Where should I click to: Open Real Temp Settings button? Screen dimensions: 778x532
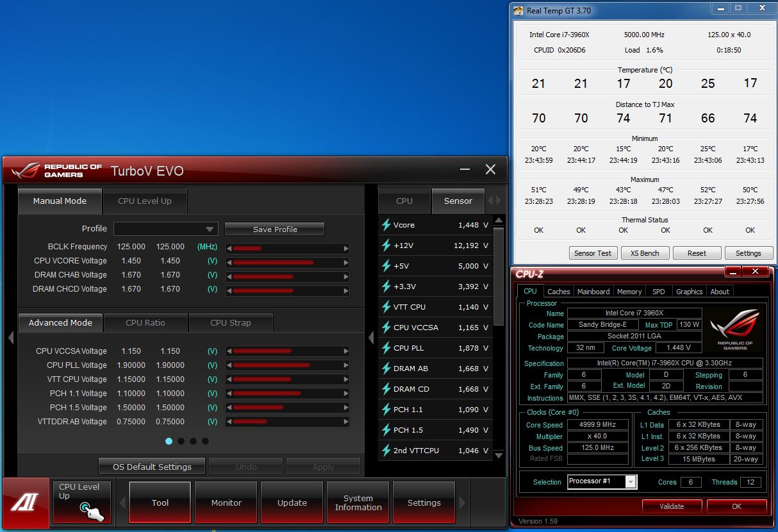point(749,253)
